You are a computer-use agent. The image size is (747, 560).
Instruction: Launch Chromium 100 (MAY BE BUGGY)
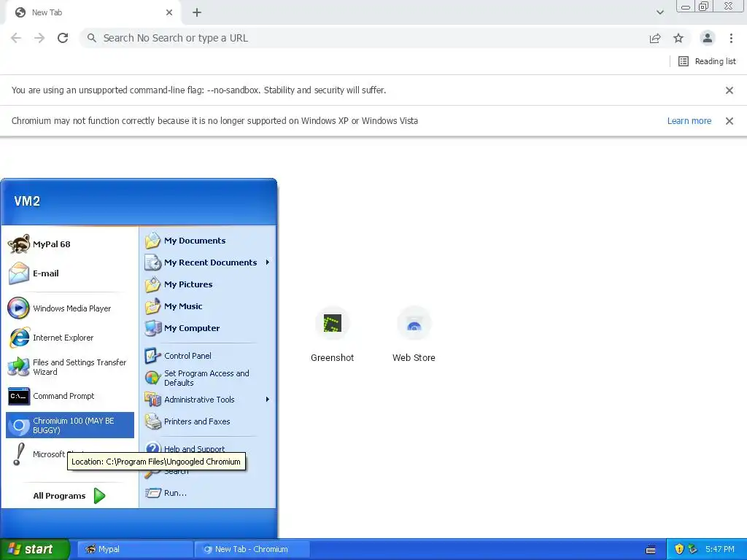pyautogui.click(x=70, y=425)
